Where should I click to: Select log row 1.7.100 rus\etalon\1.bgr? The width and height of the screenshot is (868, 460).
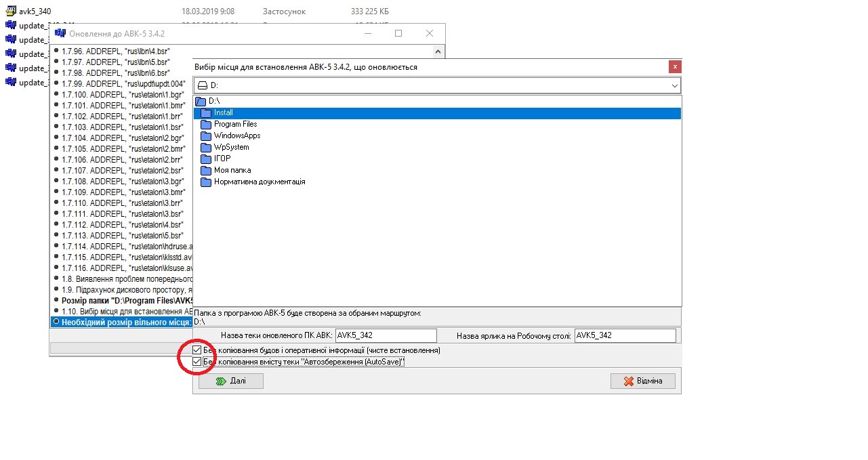(122, 94)
